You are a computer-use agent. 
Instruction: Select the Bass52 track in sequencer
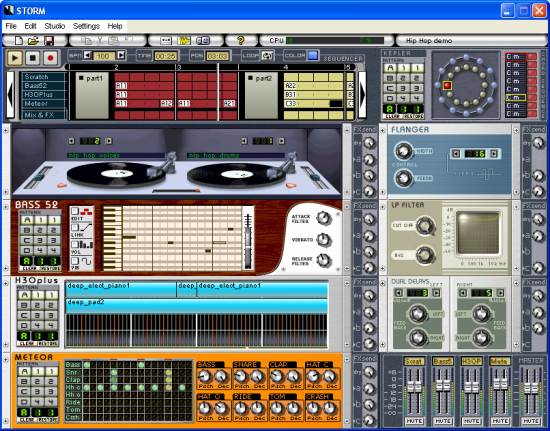tap(43, 86)
